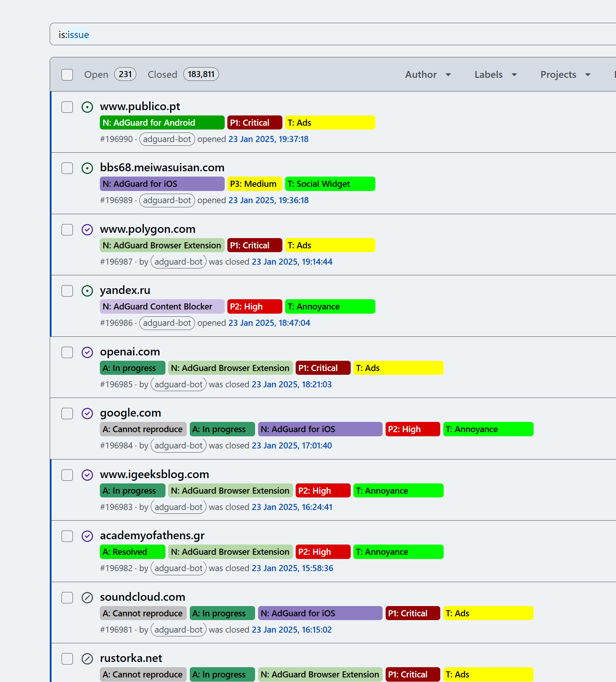Open the www.polygon.com issue
Viewport: 616px width, 682px height.
[x=148, y=229]
